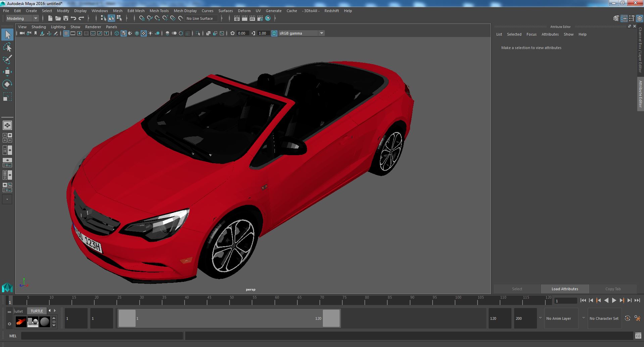Open the sRGB gamma dropdown
Image resolution: width=644 pixels, height=347 pixels.
tap(301, 33)
